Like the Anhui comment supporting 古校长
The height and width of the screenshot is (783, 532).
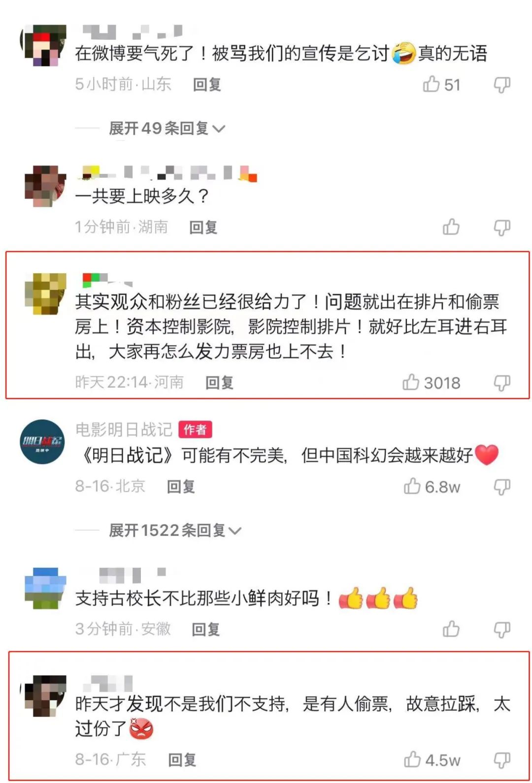[451, 629]
